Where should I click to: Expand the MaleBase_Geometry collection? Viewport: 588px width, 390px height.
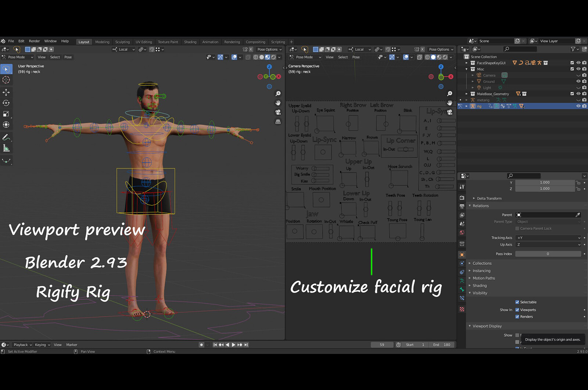466,94
